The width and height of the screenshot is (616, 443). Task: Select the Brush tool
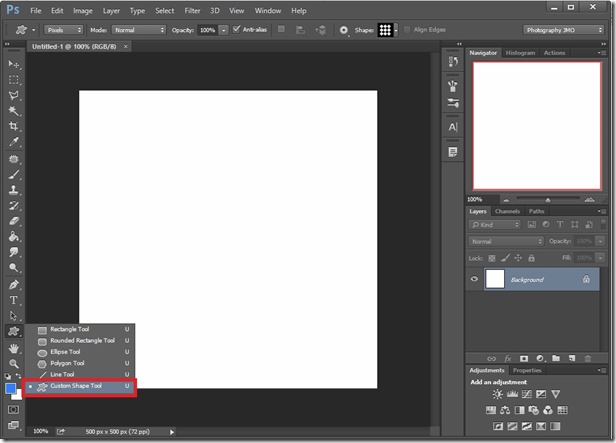(14, 175)
